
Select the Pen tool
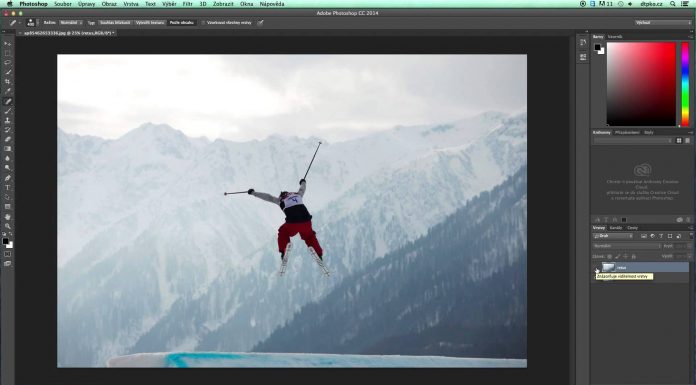(x=8, y=178)
